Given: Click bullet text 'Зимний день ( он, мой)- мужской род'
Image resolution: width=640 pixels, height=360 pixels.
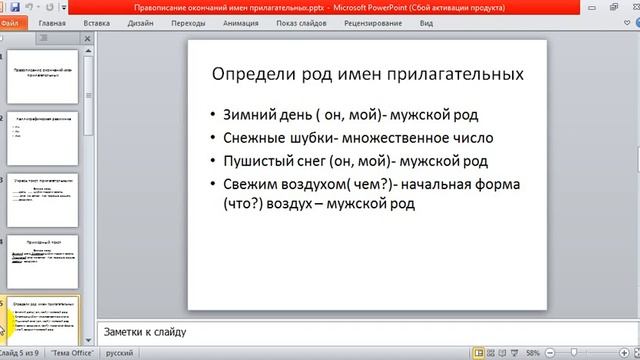Looking at the screenshot, I should pos(351,115).
